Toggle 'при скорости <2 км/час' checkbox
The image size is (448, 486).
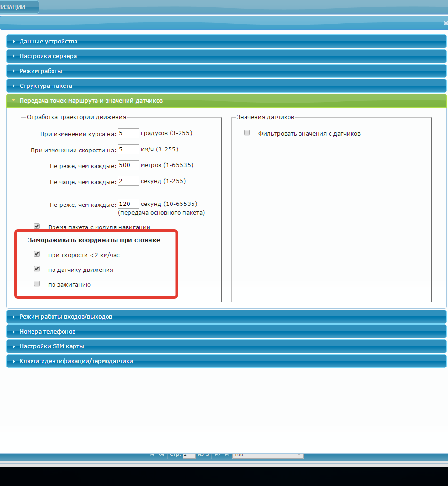click(37, 254)
